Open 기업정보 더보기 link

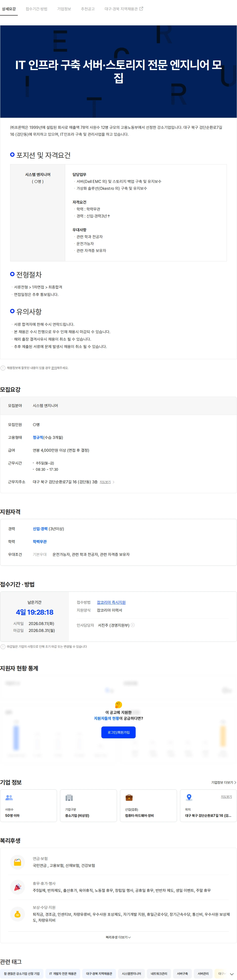click(224, 783)
